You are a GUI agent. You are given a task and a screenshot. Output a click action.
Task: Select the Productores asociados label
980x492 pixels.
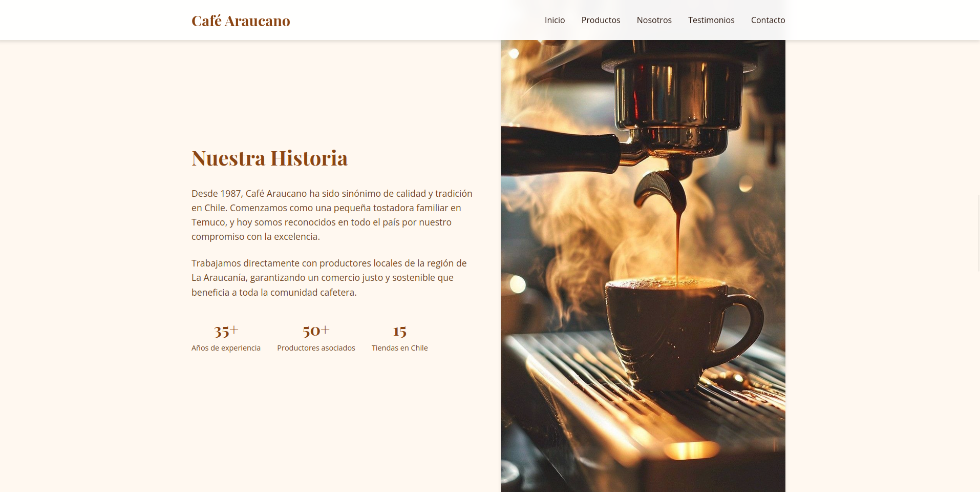[x=316, y=348]
